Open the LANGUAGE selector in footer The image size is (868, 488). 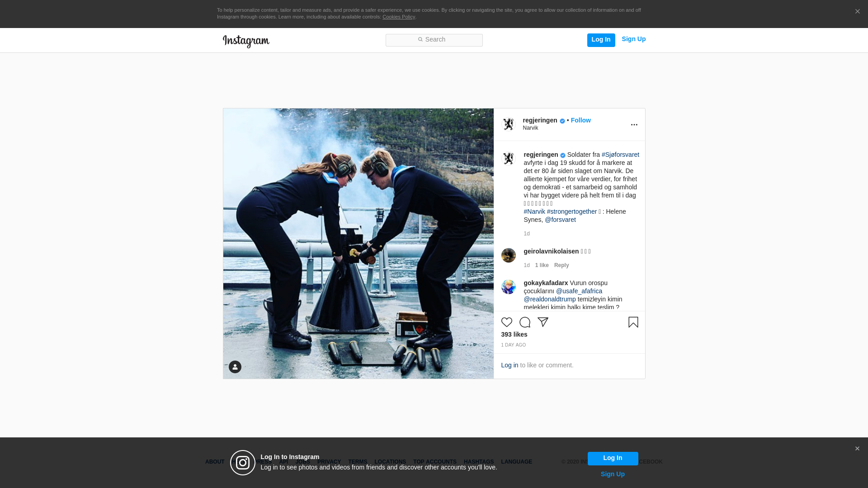516,462
